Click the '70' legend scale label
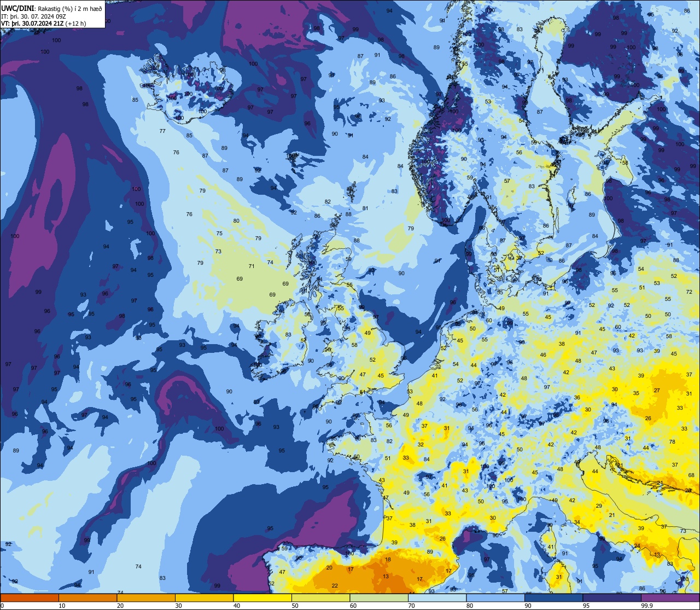This screenshot has height=610, width=700. point(411,606)
